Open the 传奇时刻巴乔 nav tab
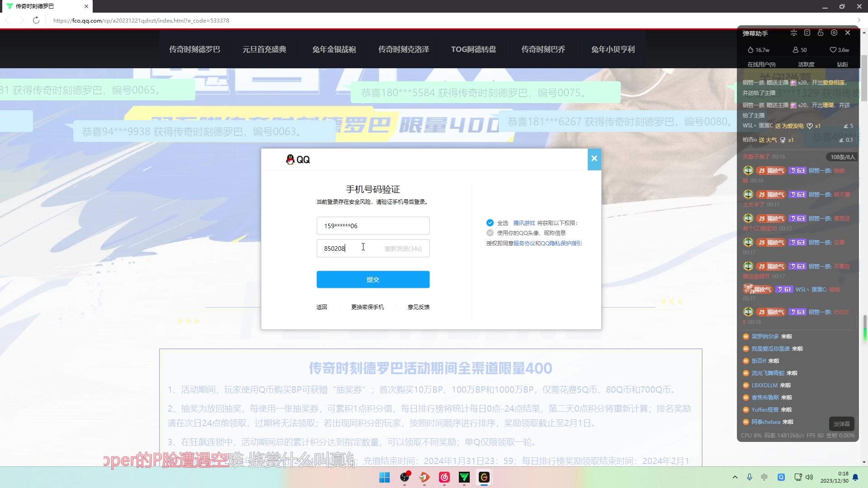Image resolution: width=868 pixels, height=488 pixels. coord(543,49)
